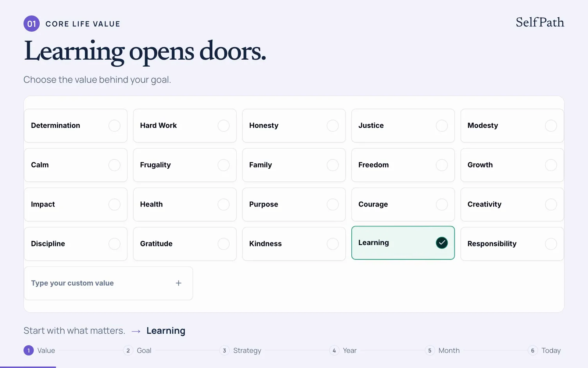588x368 pixels.
Task: Pick the Impact value
Action: click(76, 204)
